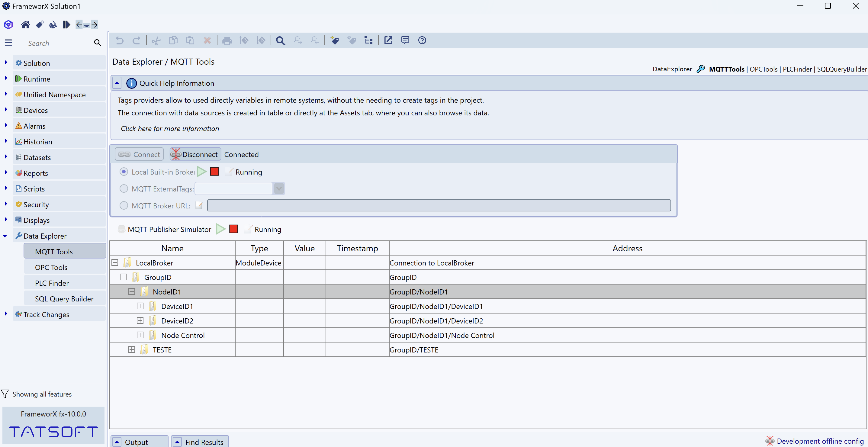Click Development offline config status link

coord(820,441)
